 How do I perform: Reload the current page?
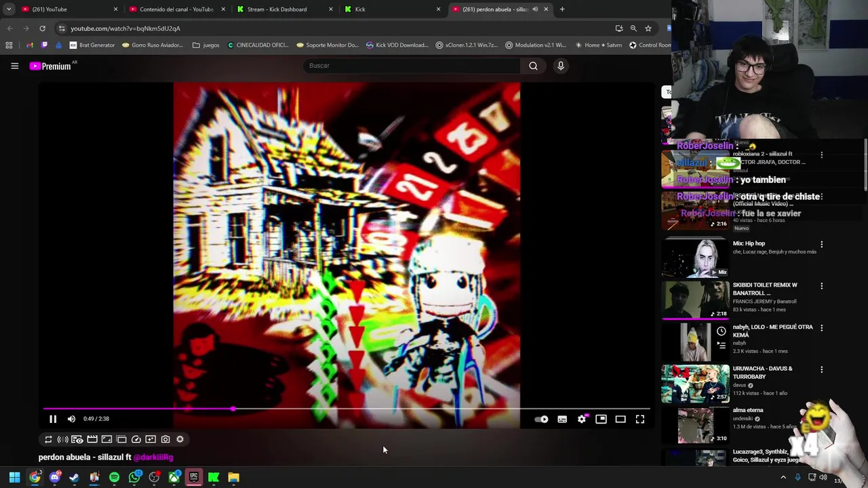pos(42,28)
